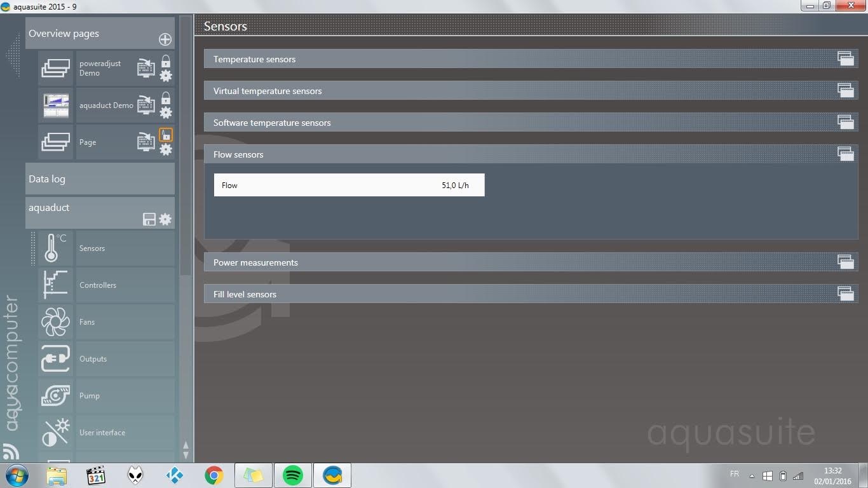This screenshot has width=868, height=488.
Task: Open desktop mode icon for poweradjust Demo
Action: coord(146,68)
